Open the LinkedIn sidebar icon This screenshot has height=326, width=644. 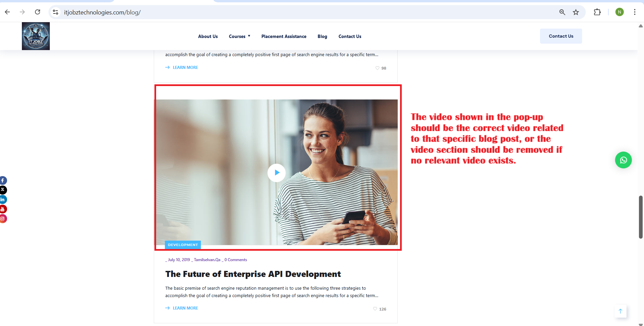[3, 200]
